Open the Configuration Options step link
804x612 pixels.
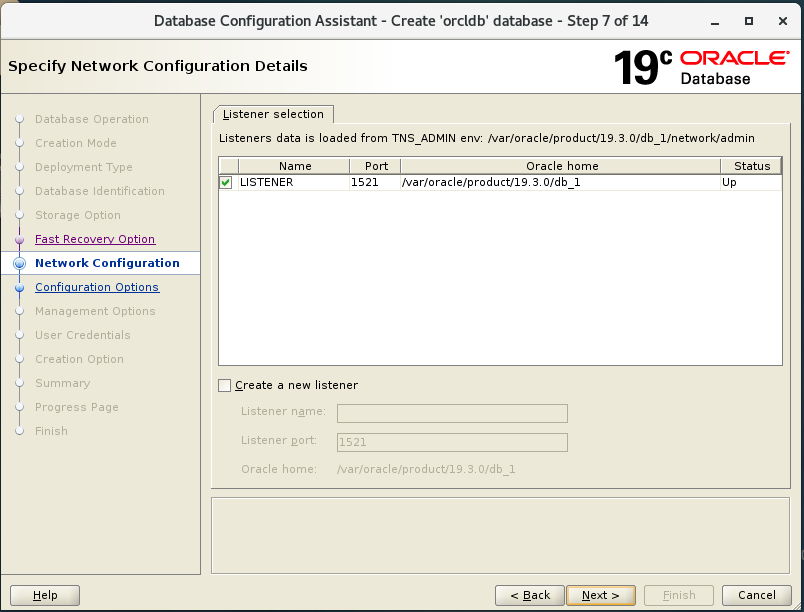pyautogui.click(x=96, y=287)
